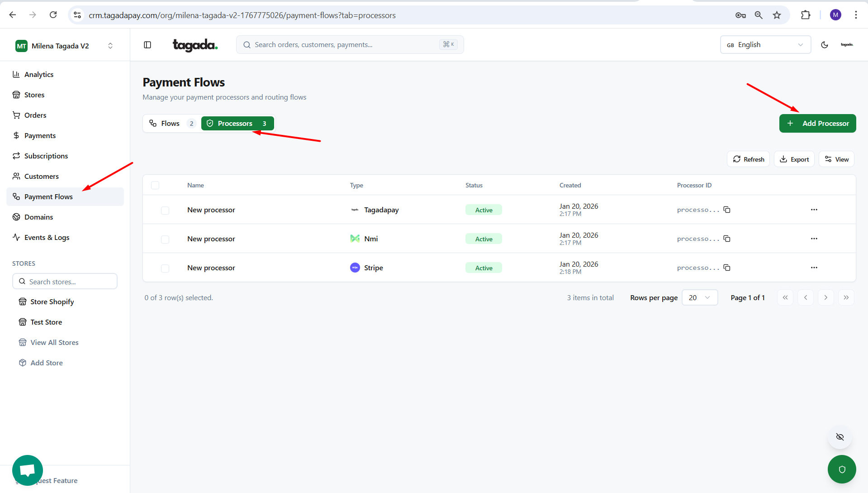Open Milena Tagada V2 organization switcher

click(x=65, y=46)
